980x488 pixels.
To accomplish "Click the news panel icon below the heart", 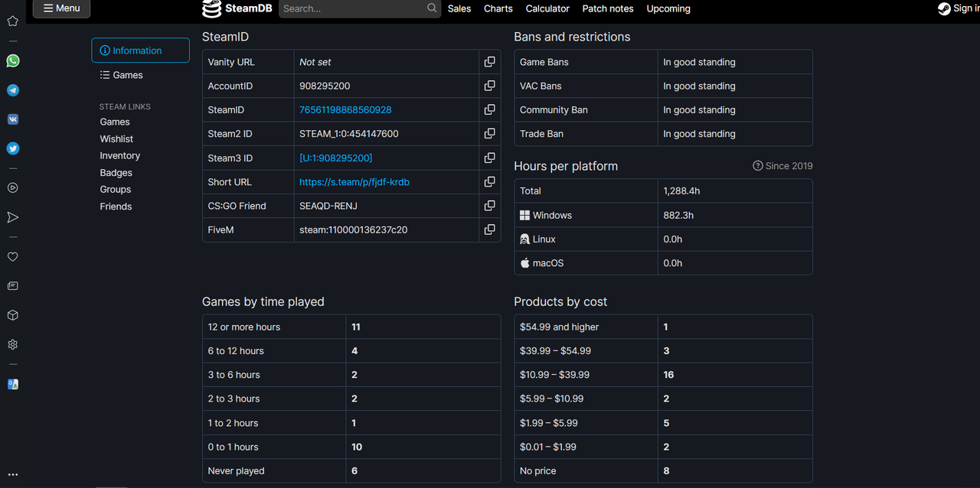I will [x=13, y=286].
